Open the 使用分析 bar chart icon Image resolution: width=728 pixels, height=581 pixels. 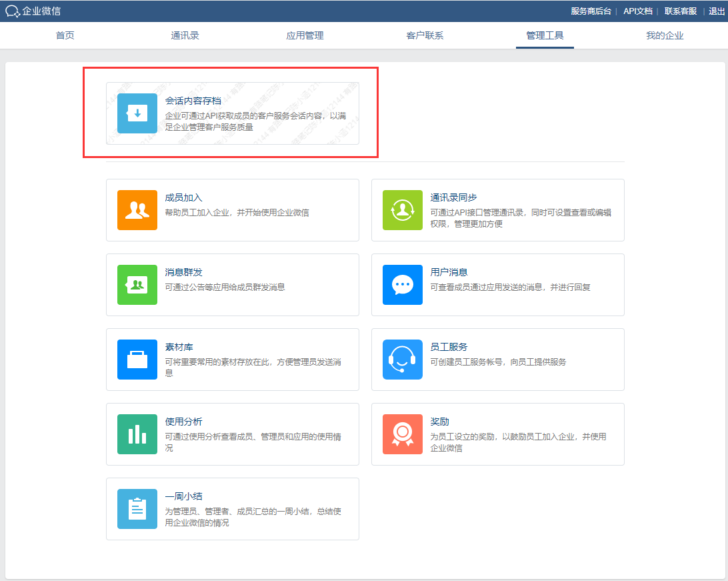[x=137, y=434]
